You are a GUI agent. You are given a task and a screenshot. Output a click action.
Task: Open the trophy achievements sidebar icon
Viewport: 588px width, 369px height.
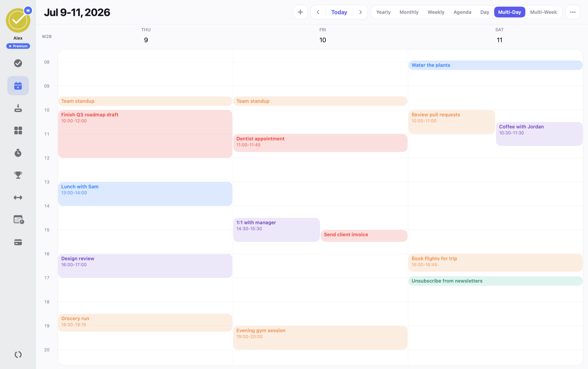[18, 175]
